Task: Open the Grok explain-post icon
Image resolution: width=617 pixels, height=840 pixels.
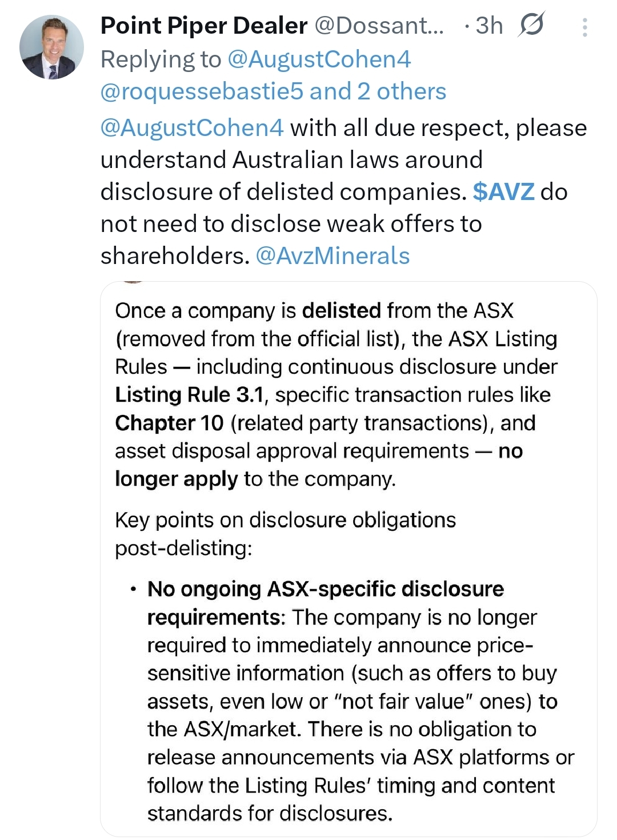Action: [531, 25]
